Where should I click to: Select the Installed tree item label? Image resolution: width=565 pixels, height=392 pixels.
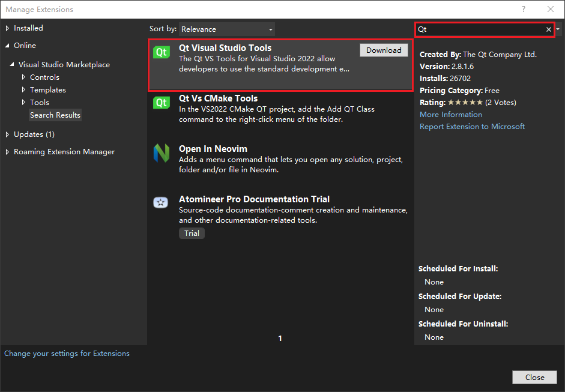point(28,28)
